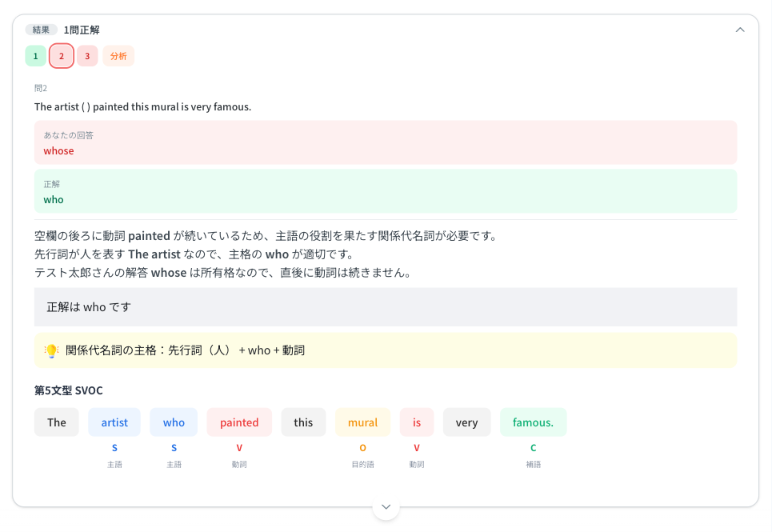Collapse the result panel with the top chevron
This screenshot has height=532, width=772.
point(739,29)
